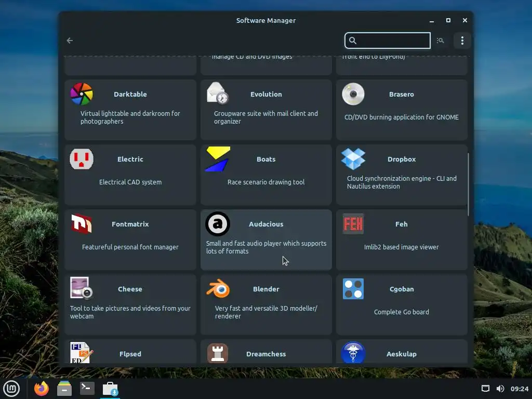532x399 pixels.
Task: Open the Dreamchess title text
Action: pyautogui.click(x=266, y=354)
